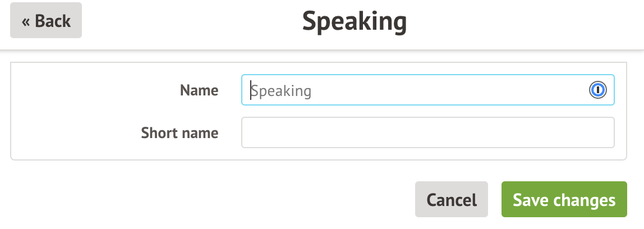Image resolution: width=644 pixels, height=229 pixels.
Task: Go back with the « Back button
Action: 46,21
